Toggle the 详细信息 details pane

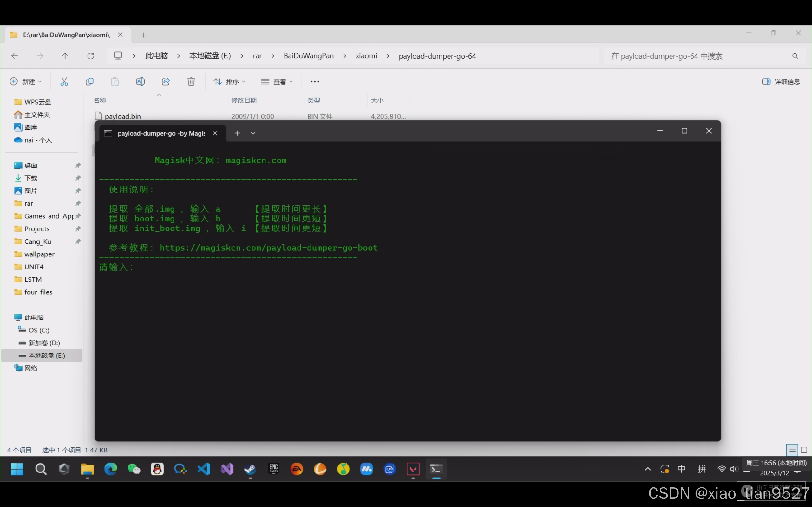(x=781, y=81)
